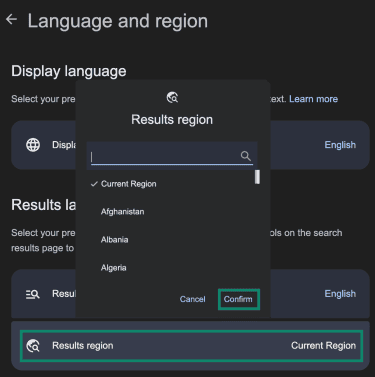The height and width of the screenshot is (377, 375).
Task: Click the Results region icon atop dialog
Action: click(172, 98)
